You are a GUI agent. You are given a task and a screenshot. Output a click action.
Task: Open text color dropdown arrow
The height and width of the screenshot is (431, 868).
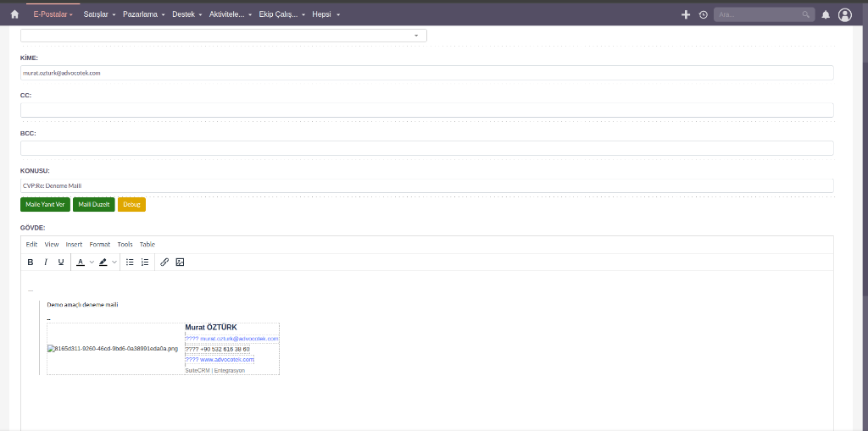[x=92, y=262]
